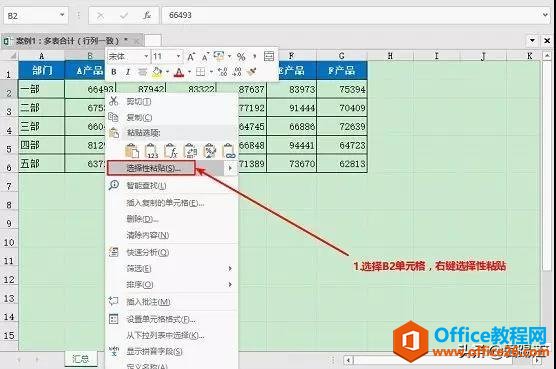Click the percent style icon
The image size is (556, 369).
[x=241, y=57]
